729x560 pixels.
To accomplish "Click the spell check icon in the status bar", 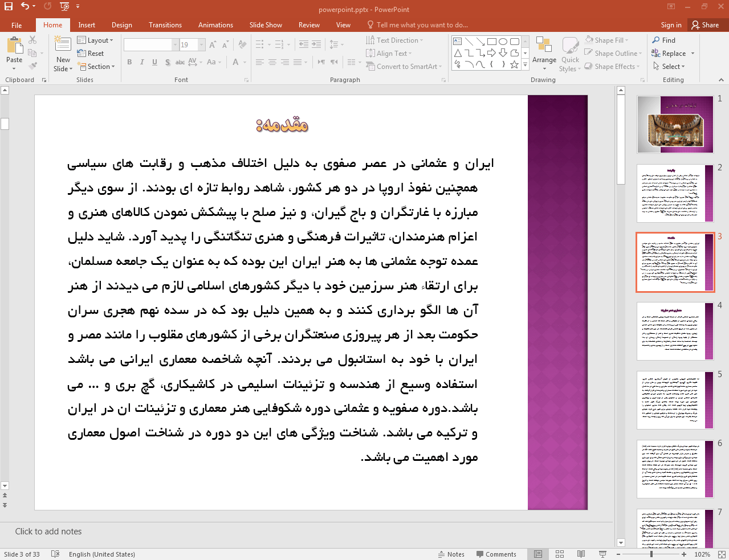I will [x=55, y=554].
